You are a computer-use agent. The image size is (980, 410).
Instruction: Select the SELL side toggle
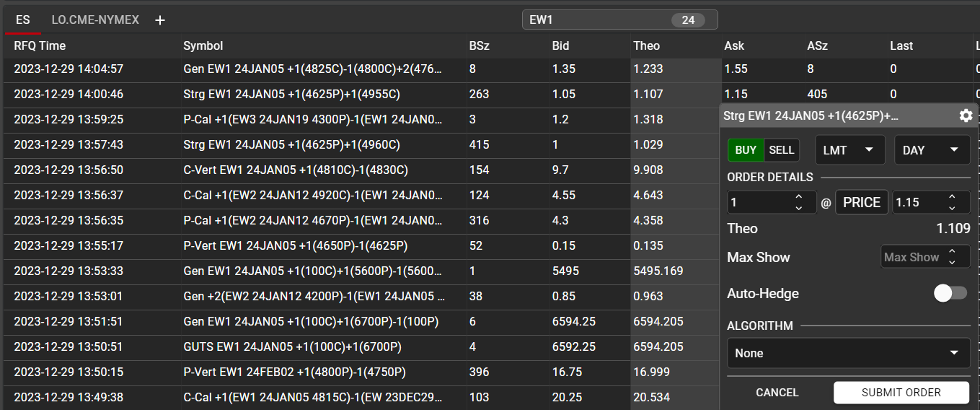point(781,150)
